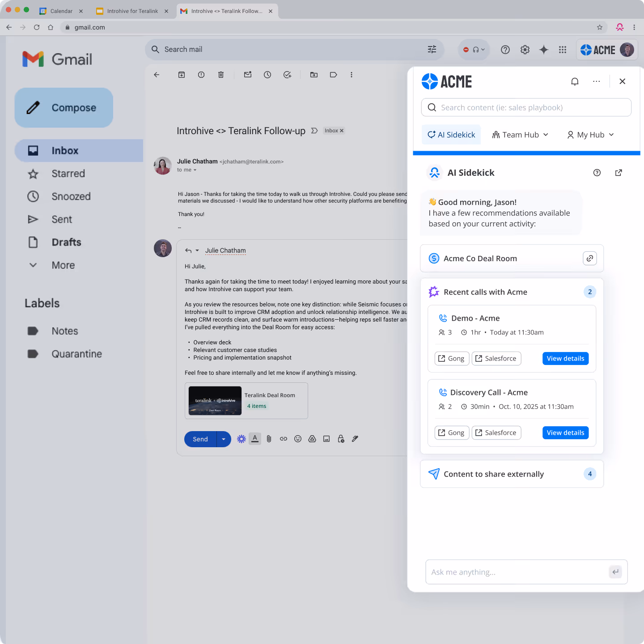This screenshot has width=644, height=644.
Task: Attach a file with paperclip icon
Action: point(269,439)
